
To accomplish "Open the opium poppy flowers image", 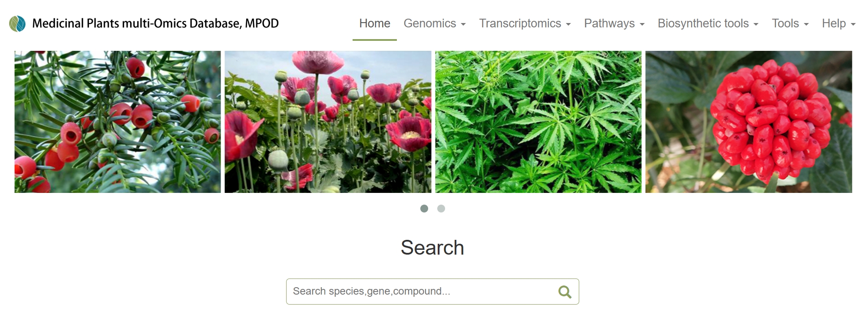I will [x=328, y=122].
